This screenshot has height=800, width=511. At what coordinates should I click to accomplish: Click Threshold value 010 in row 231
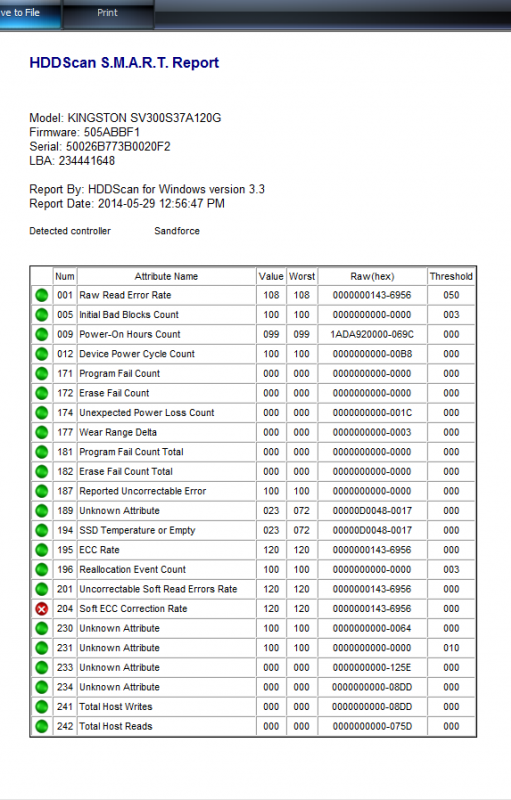451,647
